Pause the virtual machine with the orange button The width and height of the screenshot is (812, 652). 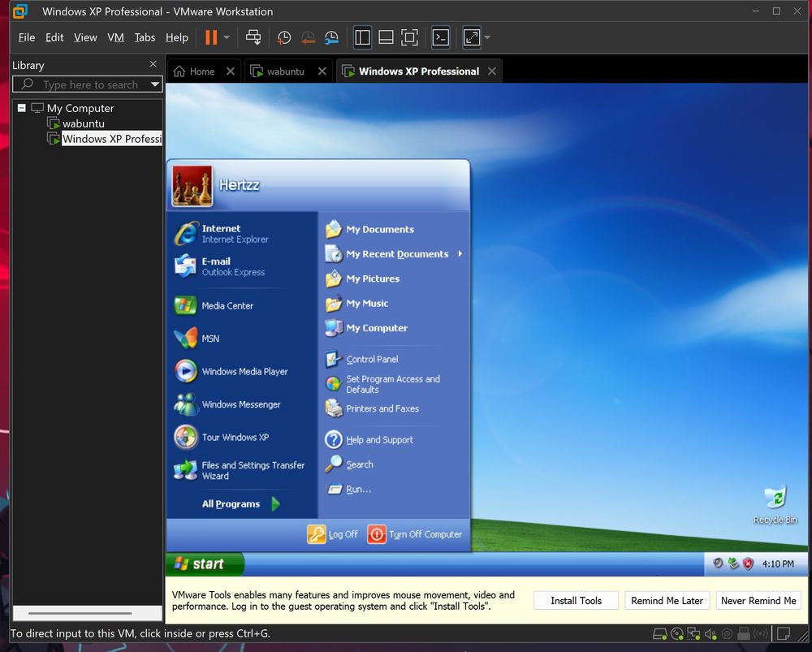pyautogui.click(x=211, y=37)
